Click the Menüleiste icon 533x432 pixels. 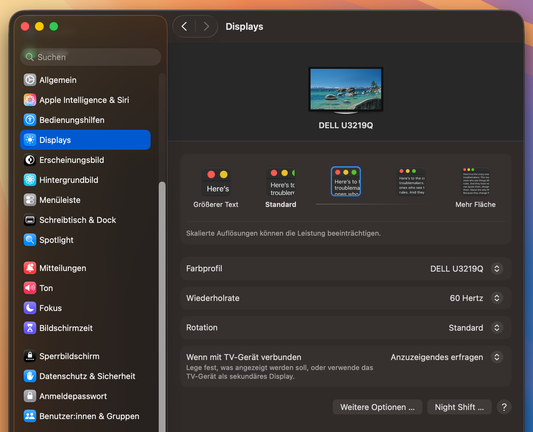point(30,200)
